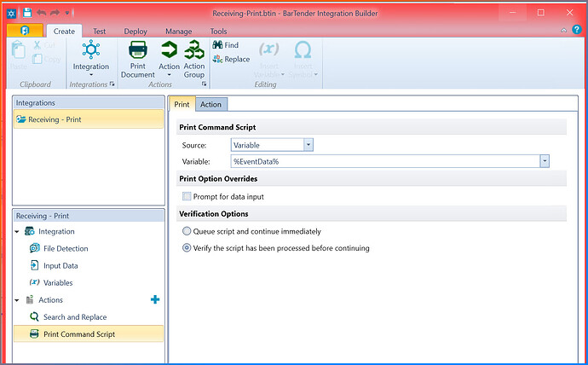Open the Integrations group dialog launcher
Image resolution: width=588 pixels, height=365 pixels.
tap(112, 84)
